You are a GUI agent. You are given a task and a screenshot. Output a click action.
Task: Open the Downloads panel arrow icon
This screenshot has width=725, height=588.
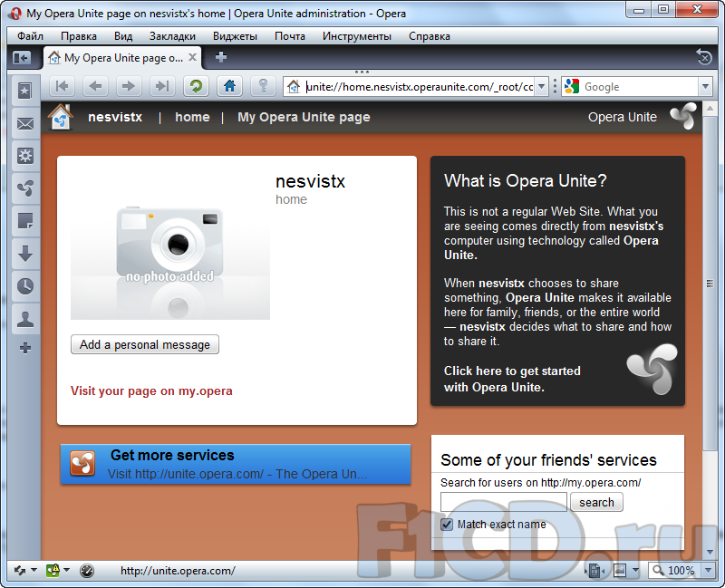[25, 254]
